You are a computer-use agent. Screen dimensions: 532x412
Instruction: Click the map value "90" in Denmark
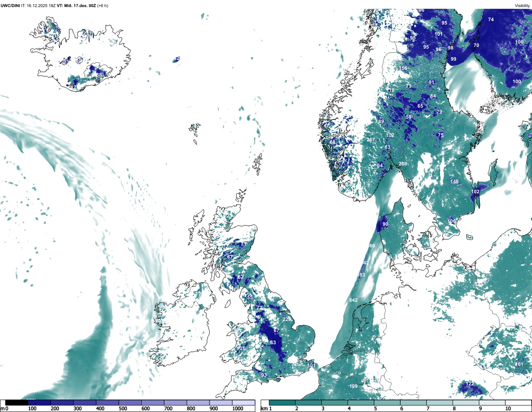click(x=385, y=224)
